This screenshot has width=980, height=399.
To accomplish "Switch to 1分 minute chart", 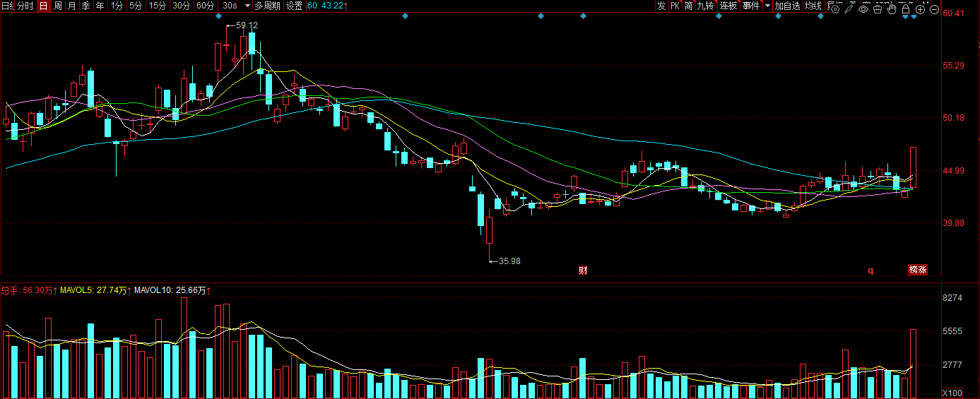I will (117, 6).
